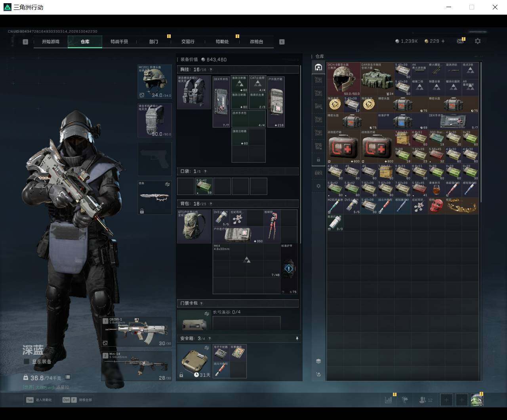Go to the 特勤处 tab
The width and height of the screenshot is (507, 420).
222,42
